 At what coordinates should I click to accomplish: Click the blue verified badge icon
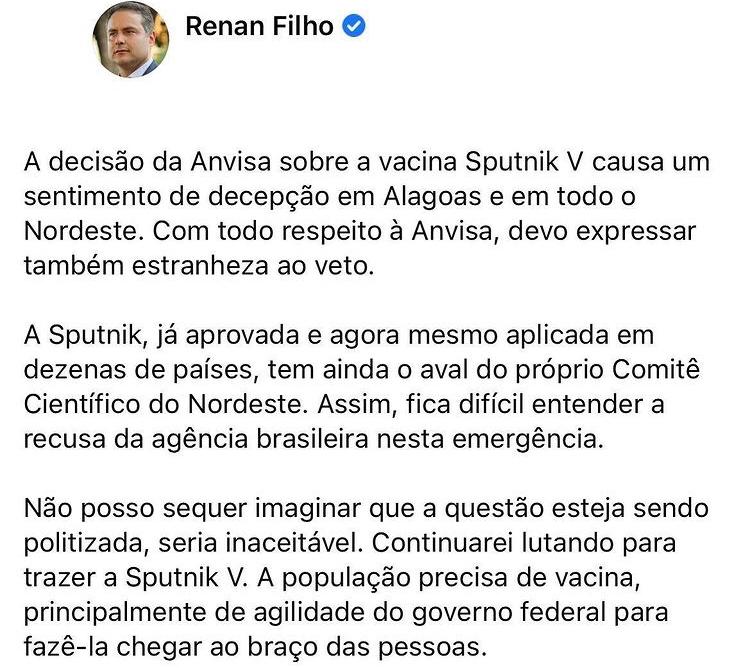point(353,26)
